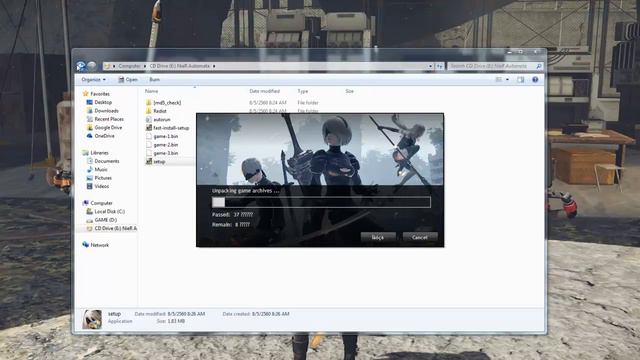Click the button left of Cancel in installer
The image size is (640, 360).
[x=378, y=237]
